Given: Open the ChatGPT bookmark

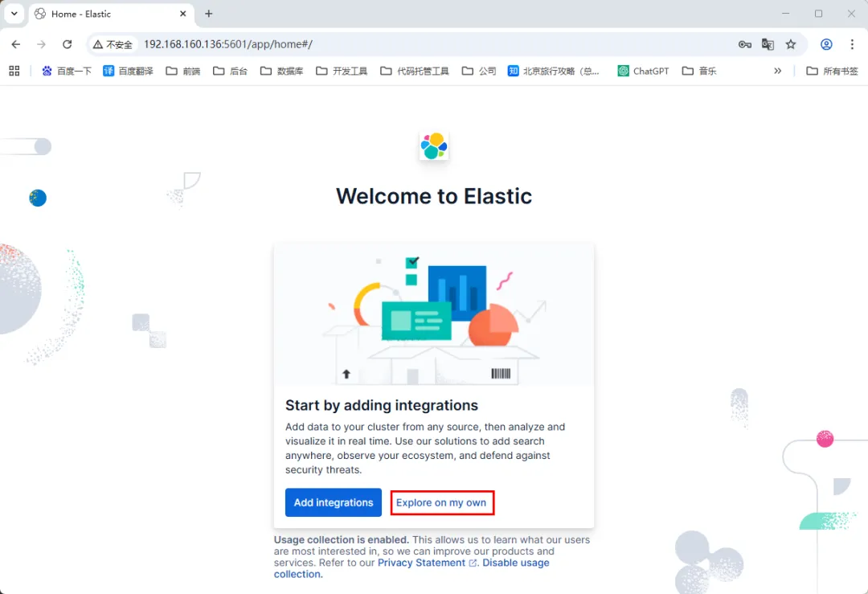Looking at the screenshot, I should [x=643, y=71].
